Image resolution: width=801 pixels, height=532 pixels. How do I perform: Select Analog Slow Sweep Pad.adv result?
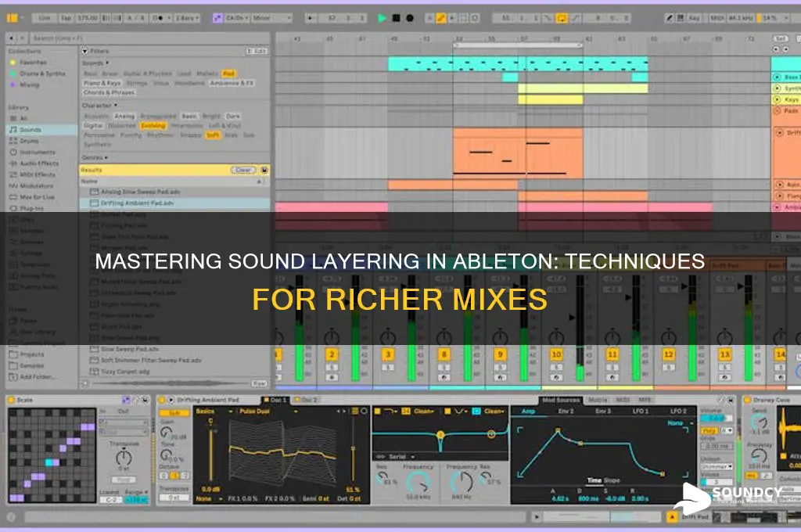tap(174, 192)
